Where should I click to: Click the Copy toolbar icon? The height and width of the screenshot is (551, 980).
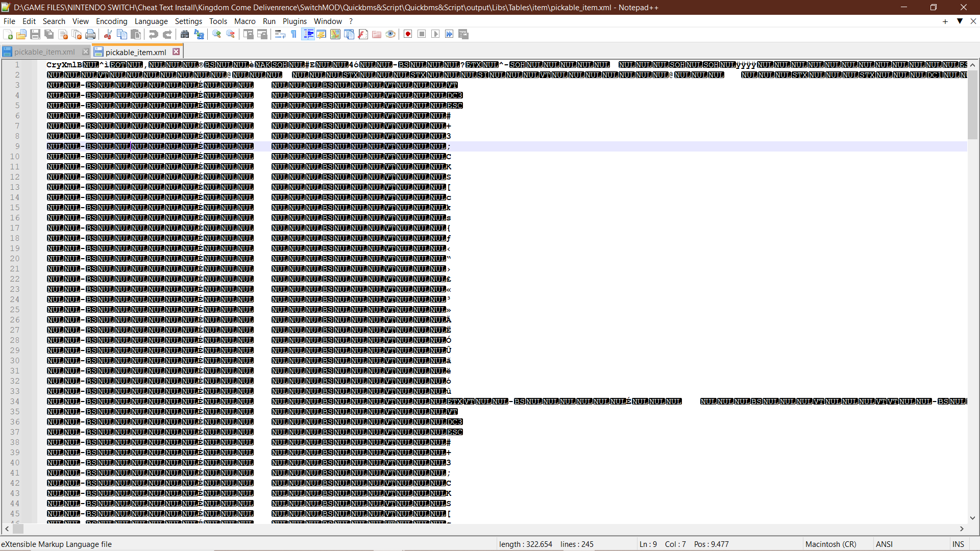tap(122, 34)
